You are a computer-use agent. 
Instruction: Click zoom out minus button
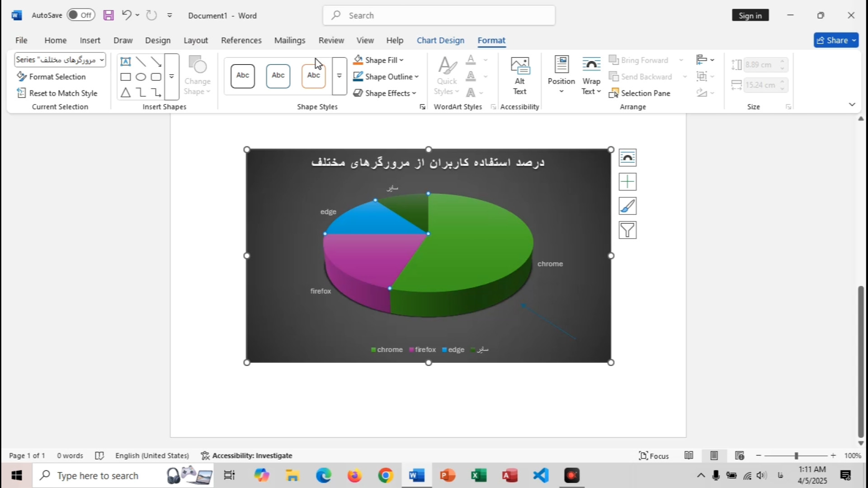759,455
